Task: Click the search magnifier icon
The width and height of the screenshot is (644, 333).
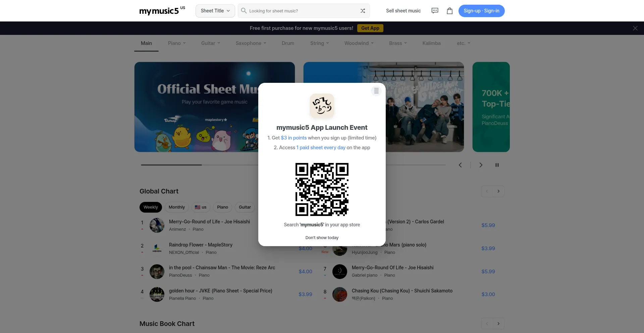Action: point(244,11)
